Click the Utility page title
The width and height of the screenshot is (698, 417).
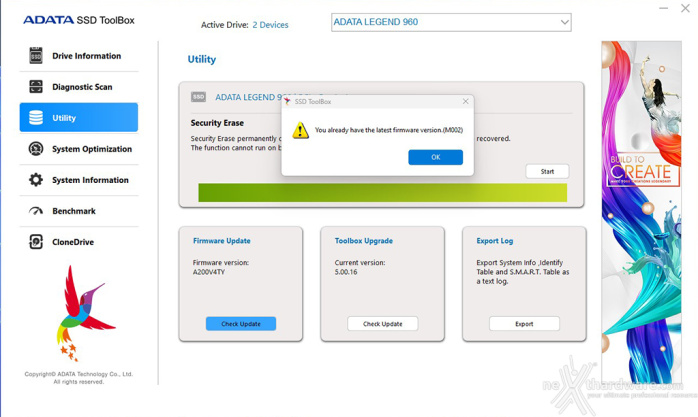pyautogui.click(x=202, y=59)
